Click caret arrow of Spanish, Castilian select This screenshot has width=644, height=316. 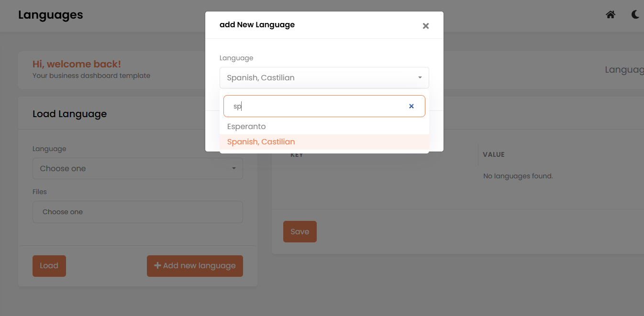[x=420, y=77]
